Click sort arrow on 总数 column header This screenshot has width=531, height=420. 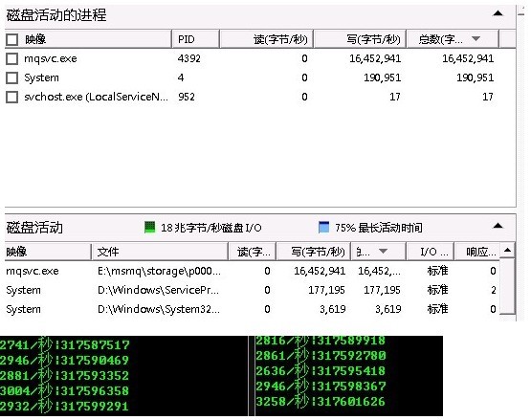pyautogui.click(x=476, y=39)
